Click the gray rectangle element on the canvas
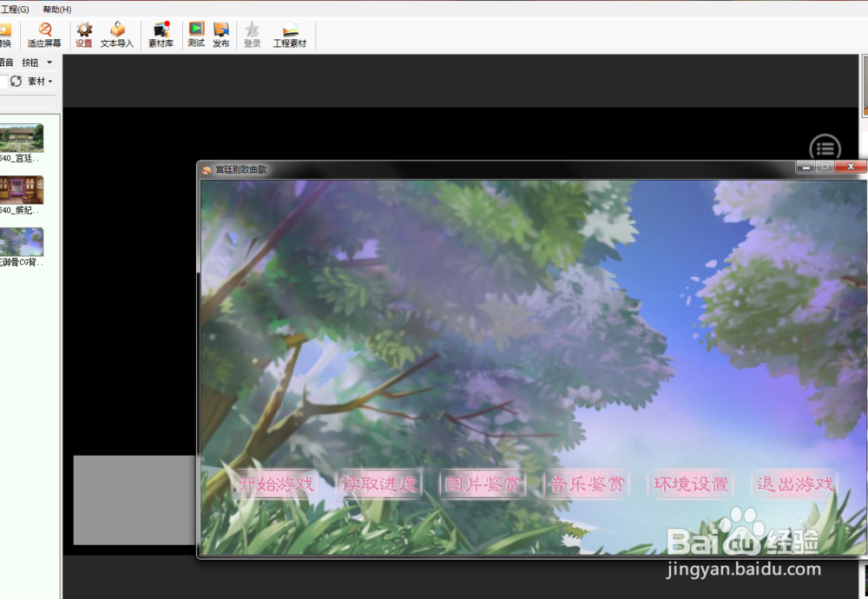 click(135, 500)
